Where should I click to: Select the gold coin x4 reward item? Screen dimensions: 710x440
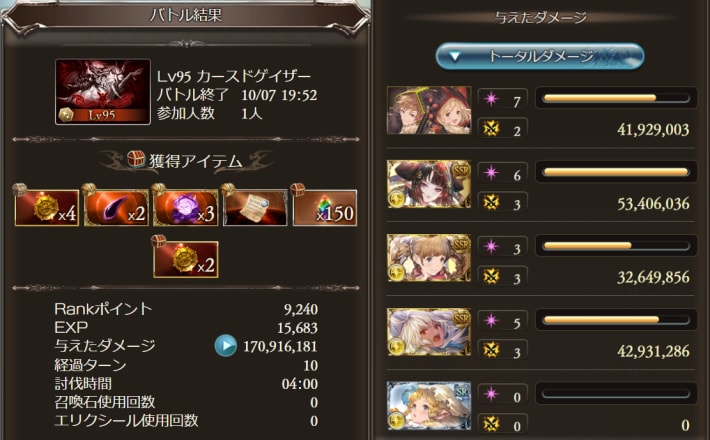47,208
